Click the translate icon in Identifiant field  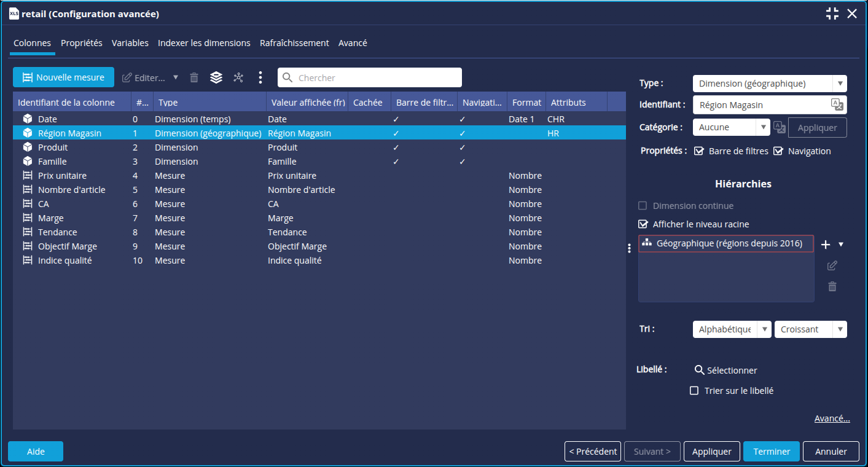837,104
